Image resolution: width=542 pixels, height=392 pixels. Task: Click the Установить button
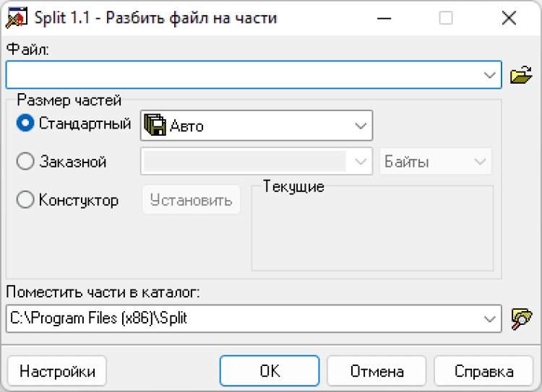192,200
